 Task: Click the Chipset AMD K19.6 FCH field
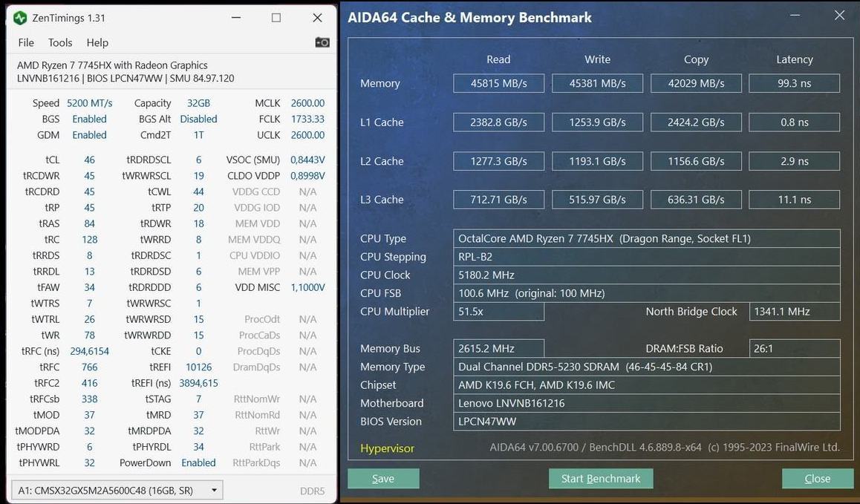(647, 385)
